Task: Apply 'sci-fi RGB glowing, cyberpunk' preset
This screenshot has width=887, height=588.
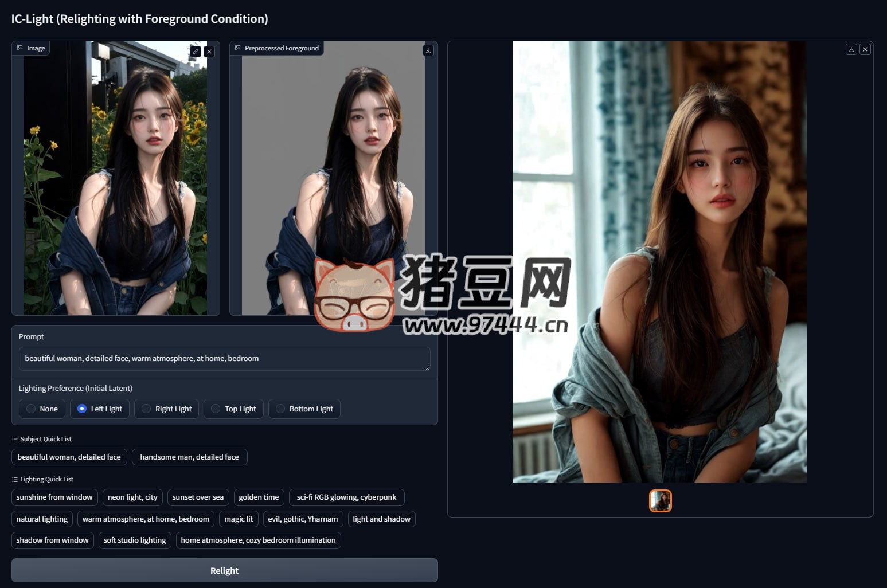Action: (x=346, y=497)
